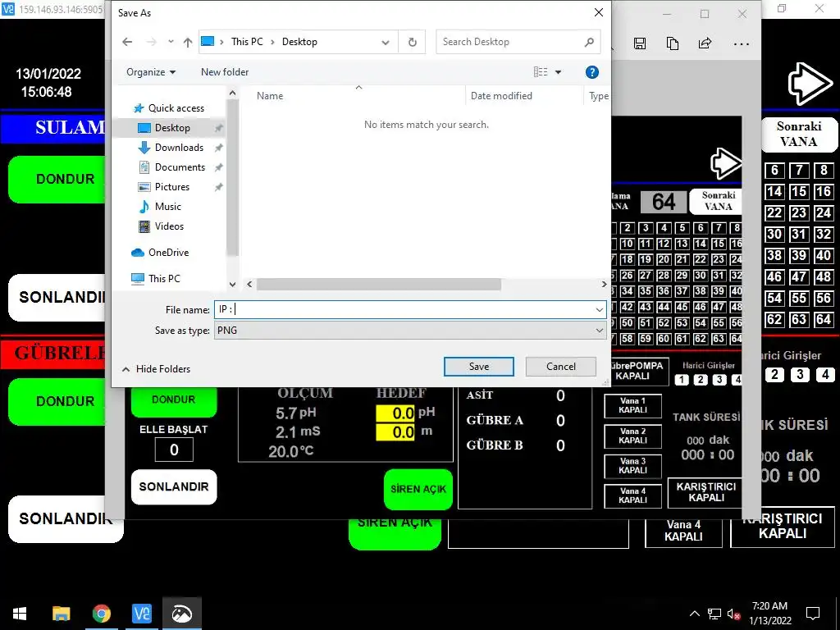Open File Explorer from taskbar
The width and height of the screenshot is (840, 630).
pyautogui.click(x=61, y=614)
